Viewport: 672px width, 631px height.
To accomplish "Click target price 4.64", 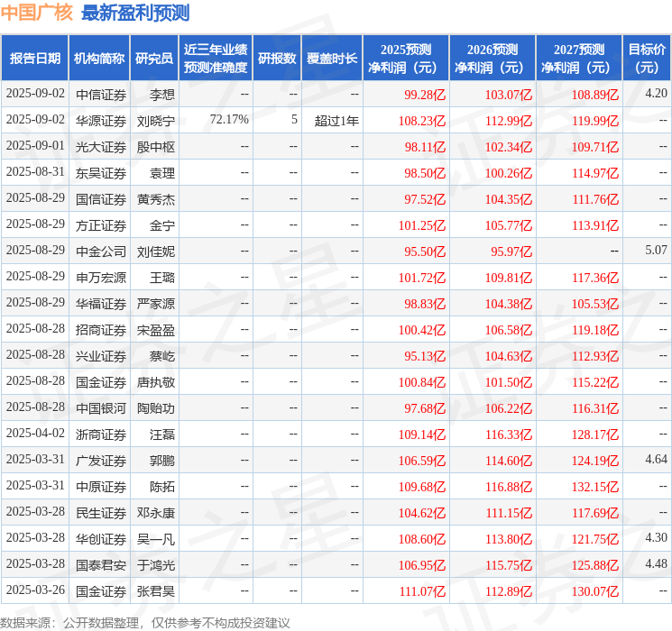I will 656,459.
